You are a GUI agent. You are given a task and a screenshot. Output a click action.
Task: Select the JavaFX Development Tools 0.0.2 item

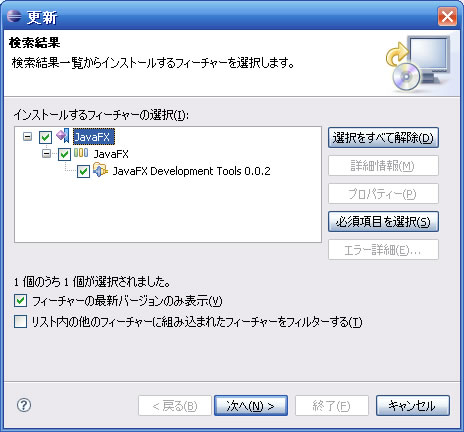coord(192,171)
